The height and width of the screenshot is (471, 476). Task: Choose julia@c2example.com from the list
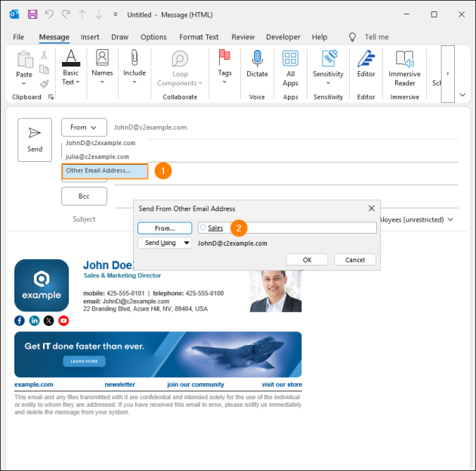pyautogui.click(x=97, y=156)
